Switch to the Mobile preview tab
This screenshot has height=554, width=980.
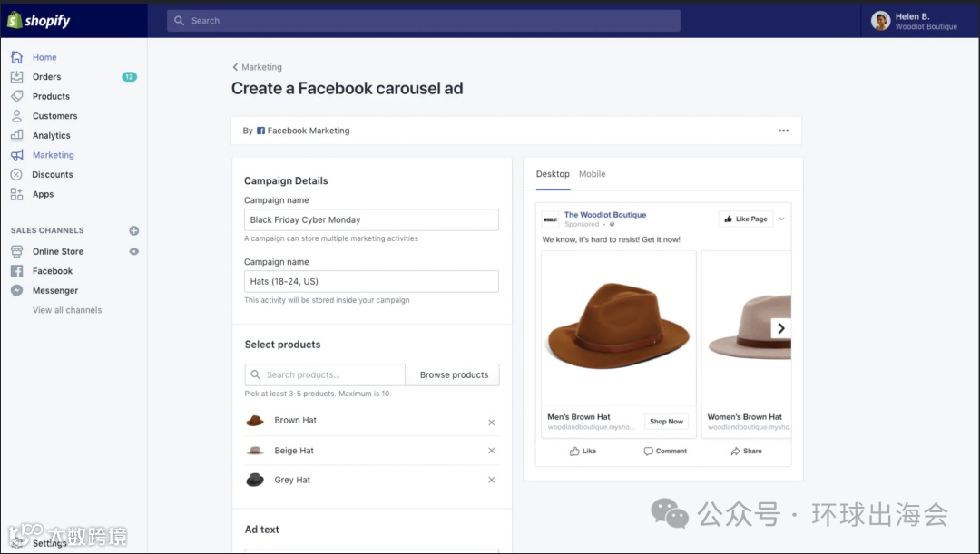tap(592, 173)
